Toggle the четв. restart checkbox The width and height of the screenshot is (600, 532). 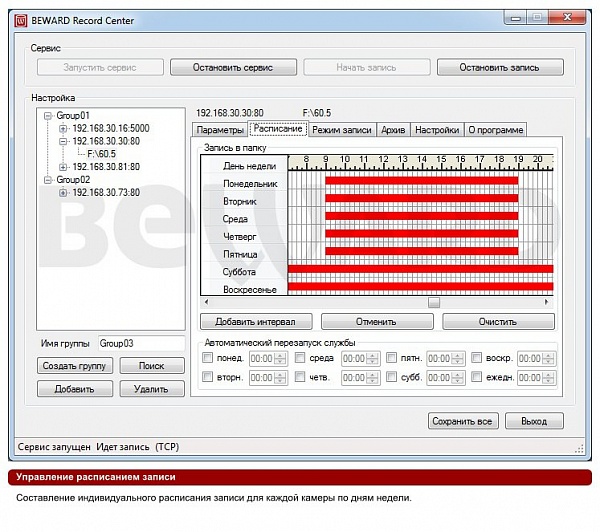tap(300, 377)
